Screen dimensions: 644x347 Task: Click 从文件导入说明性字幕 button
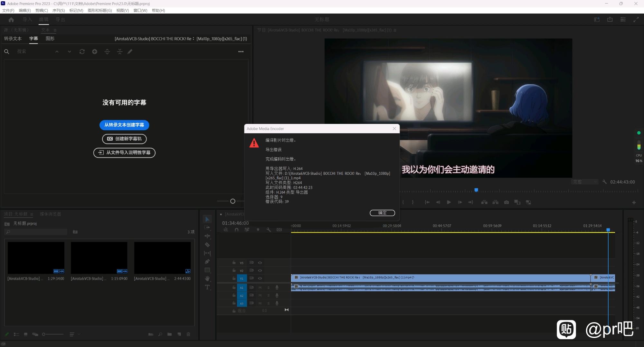coord(124,153)
